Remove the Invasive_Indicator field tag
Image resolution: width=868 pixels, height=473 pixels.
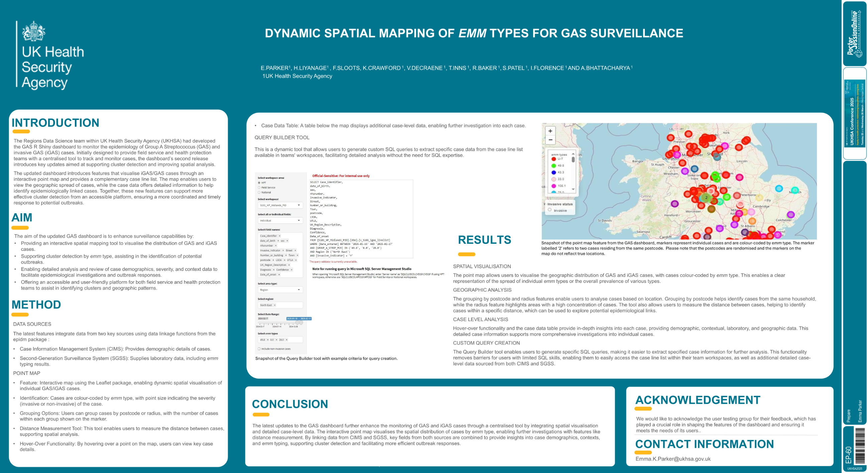[283, 250]
